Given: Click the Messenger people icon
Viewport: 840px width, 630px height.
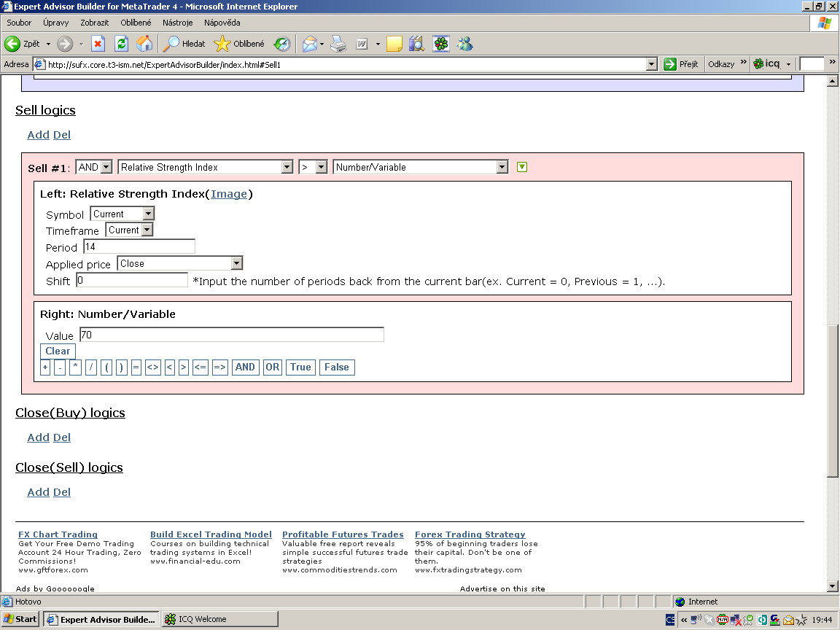Looking at the screenshot, I should (464, 44).
